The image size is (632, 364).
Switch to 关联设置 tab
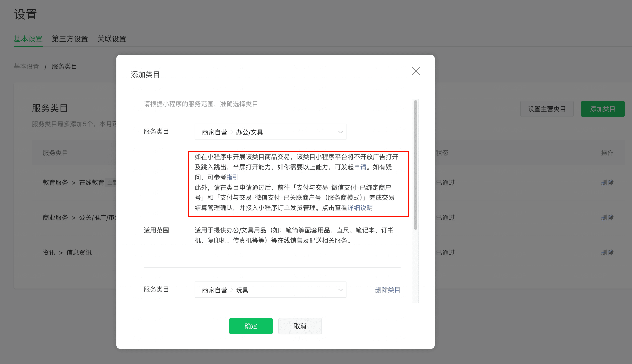click(112, 39)
